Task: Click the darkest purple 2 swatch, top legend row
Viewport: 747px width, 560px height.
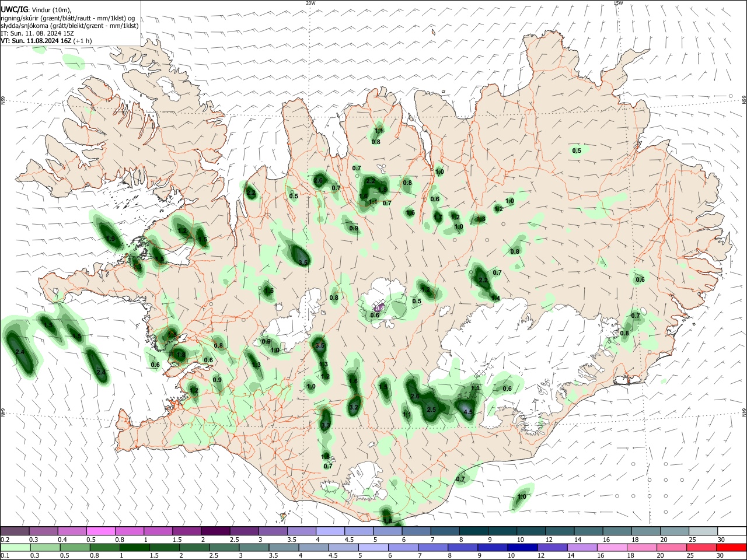Action: pos(215,531)
